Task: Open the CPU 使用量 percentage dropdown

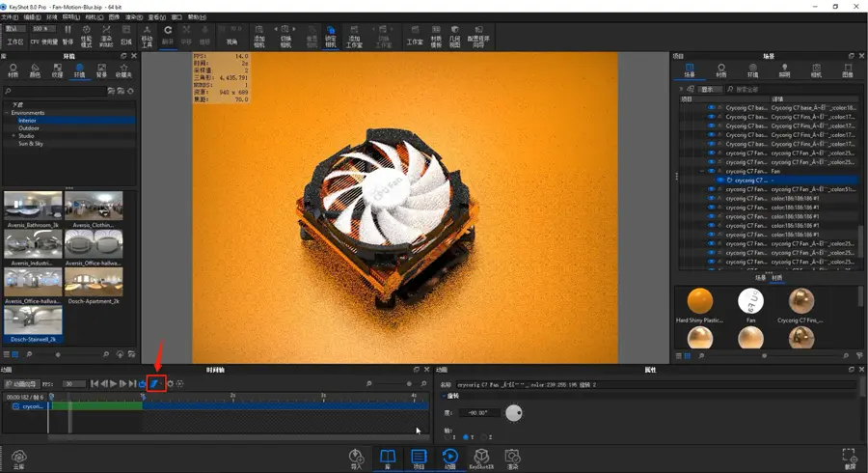Action: coord(42,29)
